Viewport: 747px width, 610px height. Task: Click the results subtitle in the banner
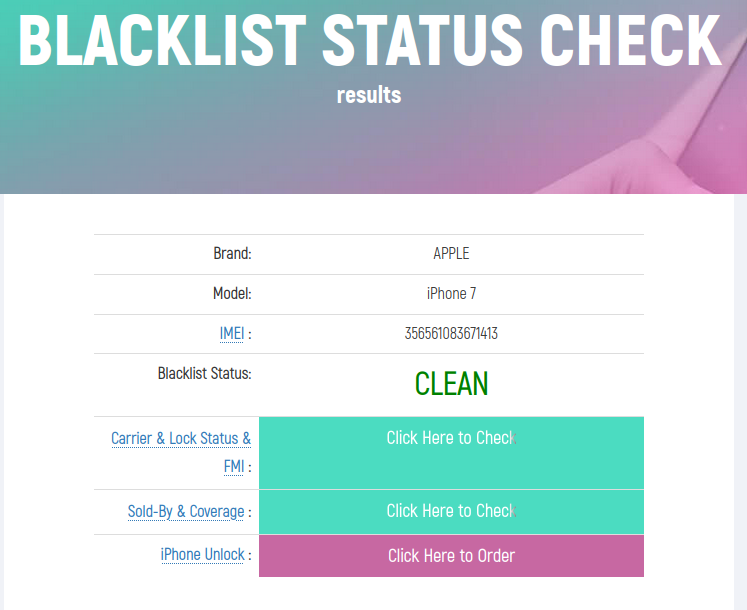tap(369, 95)
